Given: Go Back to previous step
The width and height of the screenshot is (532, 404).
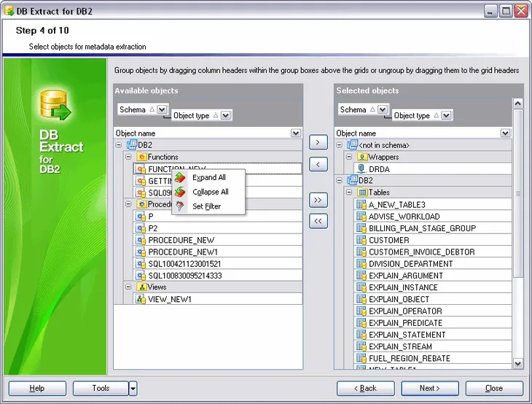Looking at the screenshot, I should click(366, 389).
